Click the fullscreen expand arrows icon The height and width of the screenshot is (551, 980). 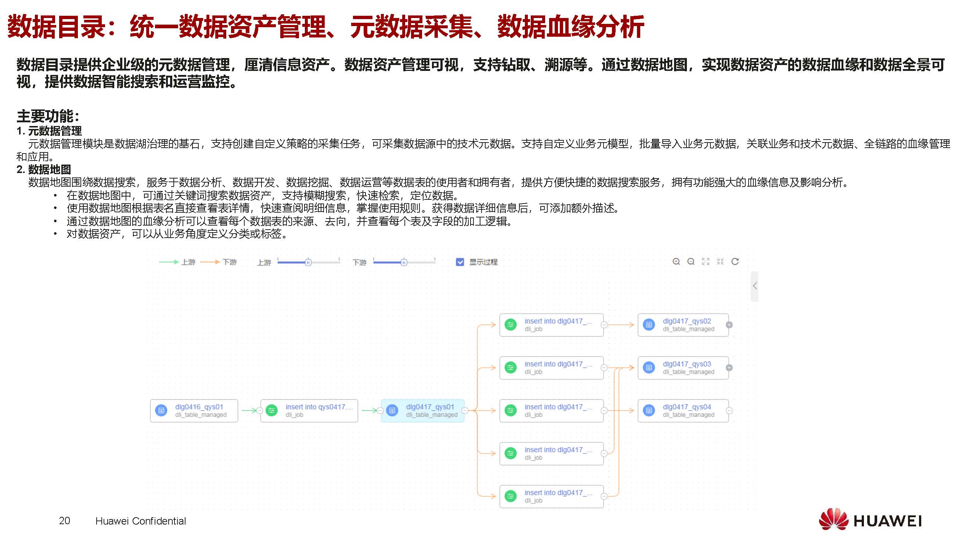[705, 262]
